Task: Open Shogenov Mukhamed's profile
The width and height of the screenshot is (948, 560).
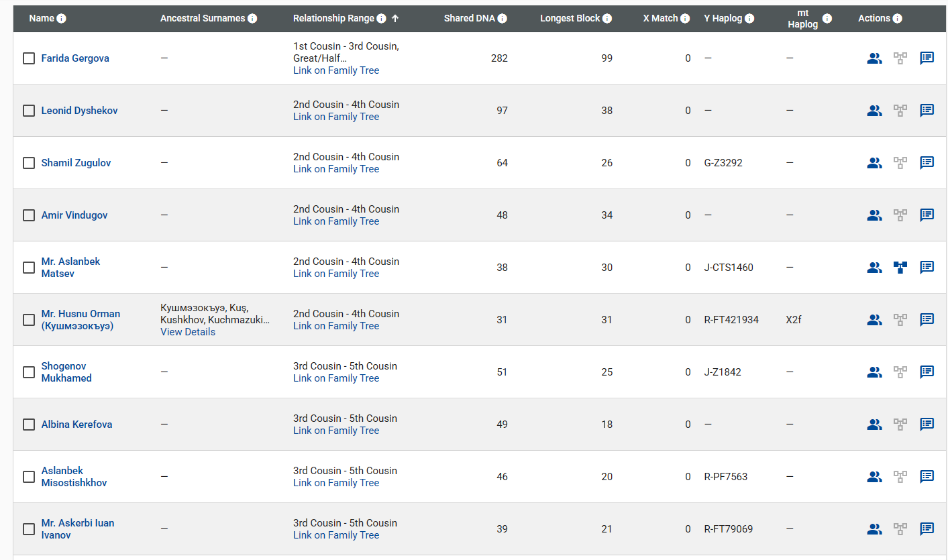Action: (x=66, y=372)
